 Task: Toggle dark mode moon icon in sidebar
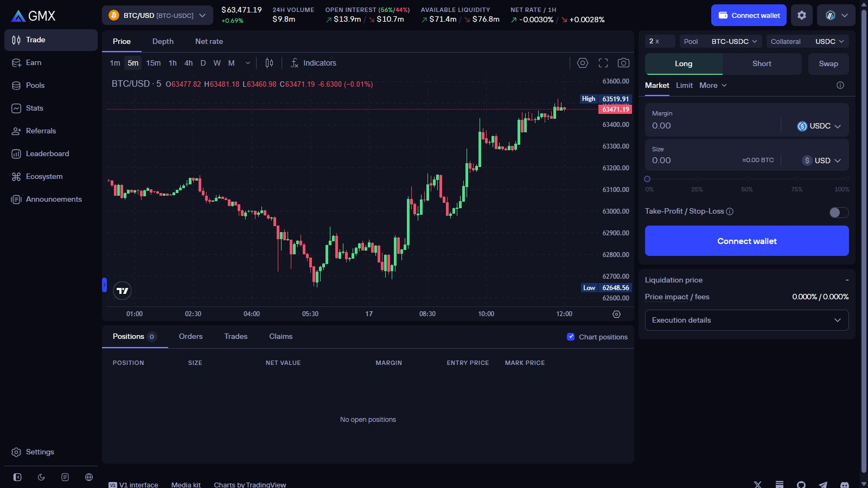[41, 477]
